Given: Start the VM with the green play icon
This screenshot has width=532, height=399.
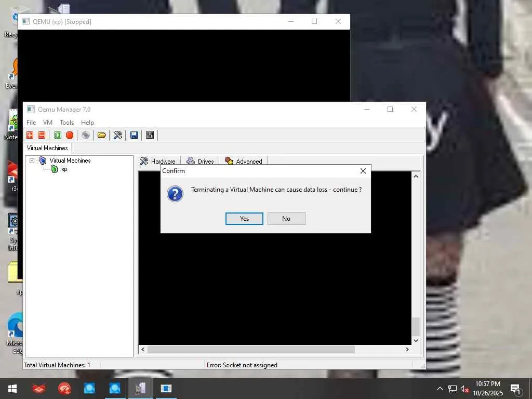Looking at the screenshot, I should 58,135.
